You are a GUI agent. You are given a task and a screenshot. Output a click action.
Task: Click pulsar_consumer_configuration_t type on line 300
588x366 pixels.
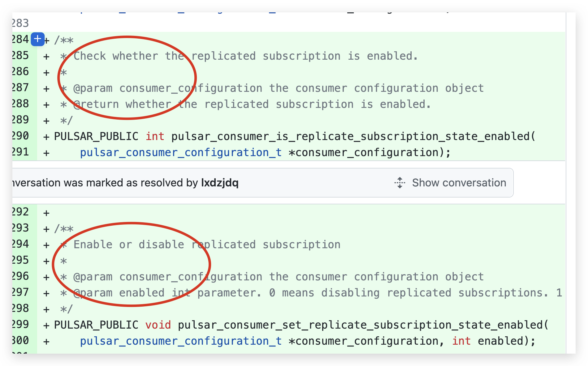click(x=181, y=341)
